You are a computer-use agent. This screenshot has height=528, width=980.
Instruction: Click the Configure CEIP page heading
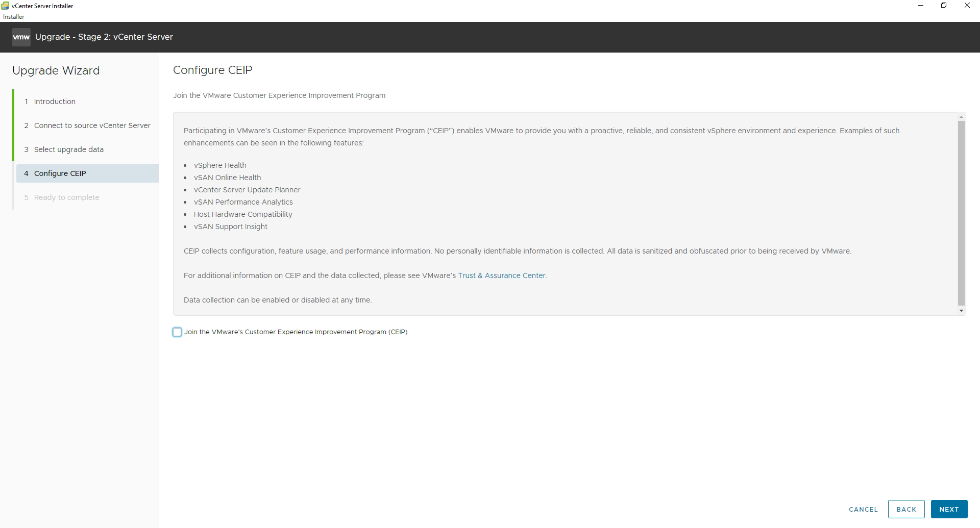213,70
